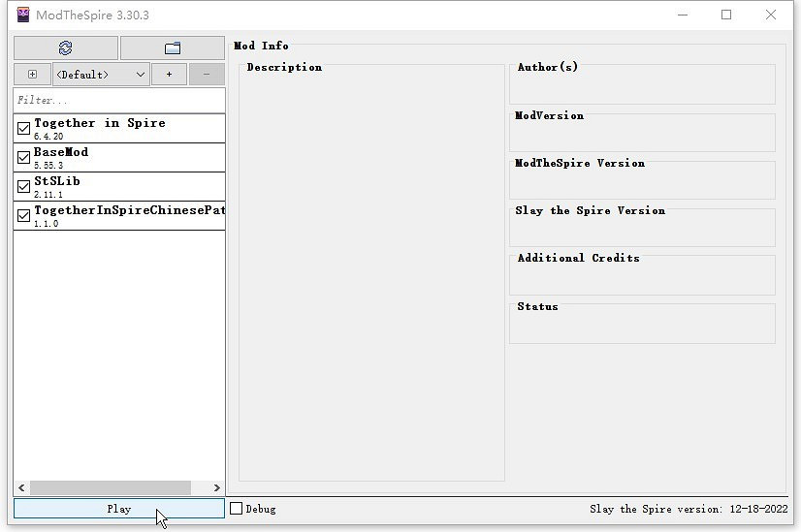The height and width of the screenshot is (532, 801).
Task: Click the small plus-box icon beside profile dropdown
Action: pyautogui.click(x=32, y=75)
